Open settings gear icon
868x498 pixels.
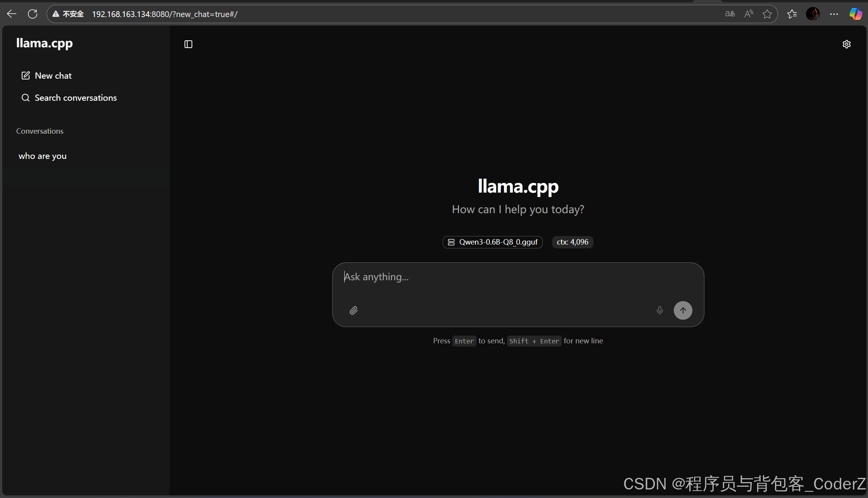click(846, 44)
